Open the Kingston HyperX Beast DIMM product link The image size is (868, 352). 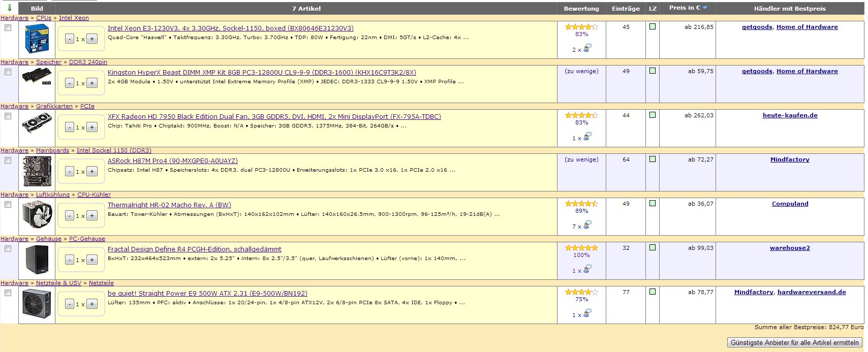[262, 73]
